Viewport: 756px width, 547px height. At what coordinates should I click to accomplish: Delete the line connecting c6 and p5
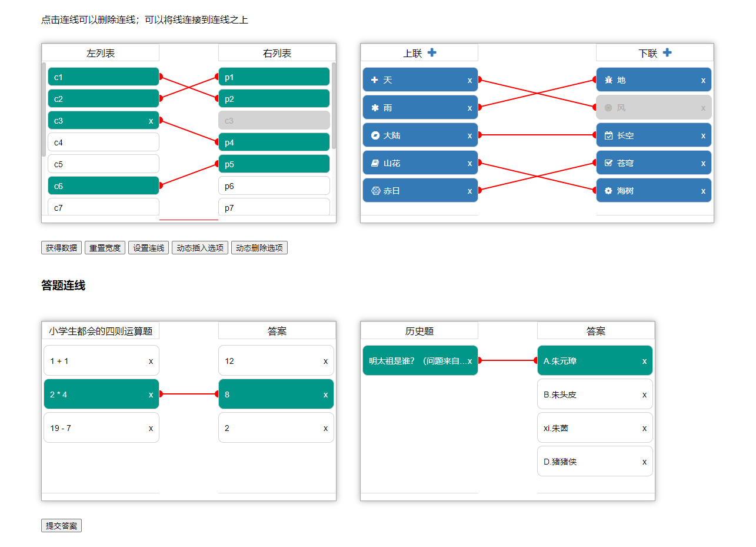tap(189, 175)
